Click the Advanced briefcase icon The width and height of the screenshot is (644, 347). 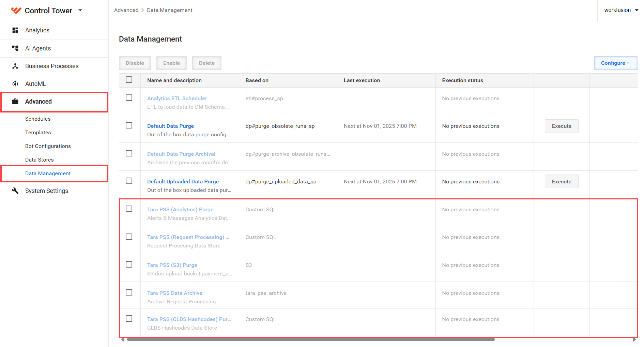tap(15, 102)
